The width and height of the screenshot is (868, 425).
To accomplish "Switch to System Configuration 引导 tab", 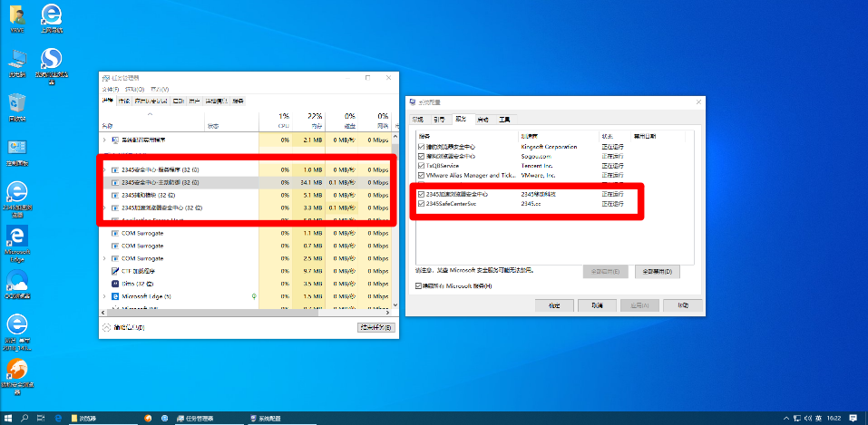I will [439, 119].
